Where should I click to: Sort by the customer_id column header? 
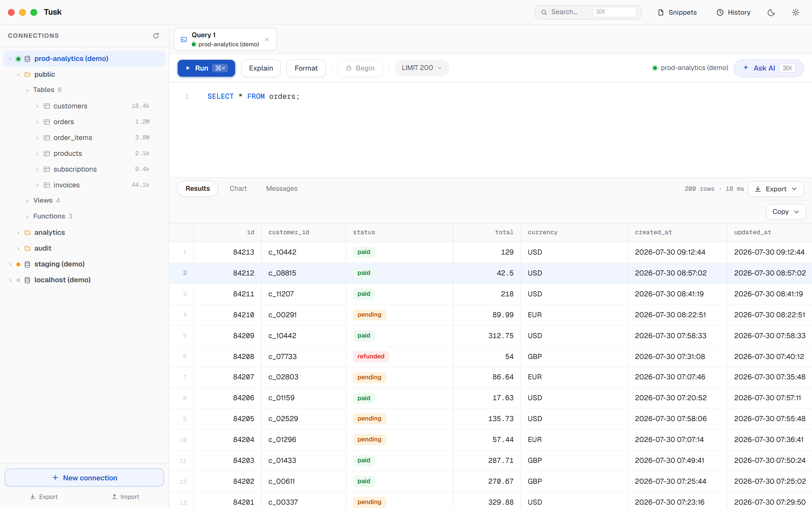pyautogui.click(x=304, y=232)
